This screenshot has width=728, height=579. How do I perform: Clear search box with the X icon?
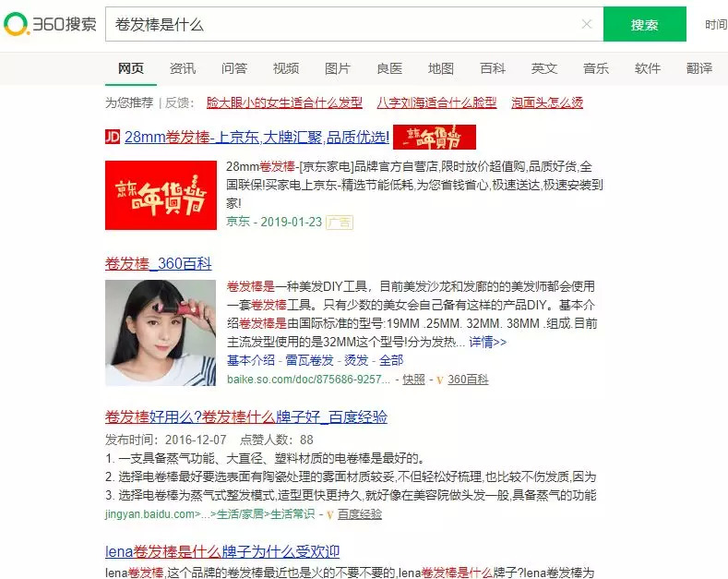[x=587, y=24]
